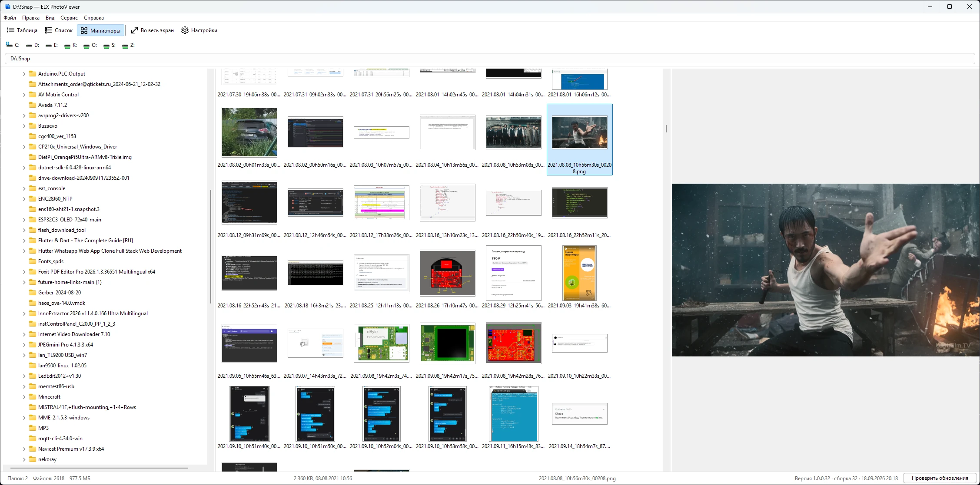Click the lan9500_linux_1.02.05 folder icon

point(33,366)
